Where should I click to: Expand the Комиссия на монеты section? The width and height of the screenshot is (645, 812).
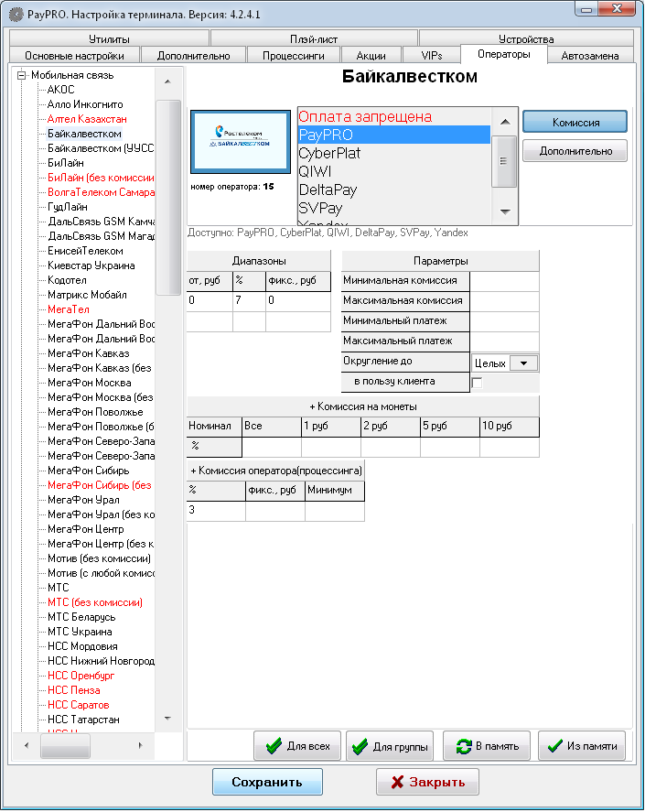[x=363, y=406]
